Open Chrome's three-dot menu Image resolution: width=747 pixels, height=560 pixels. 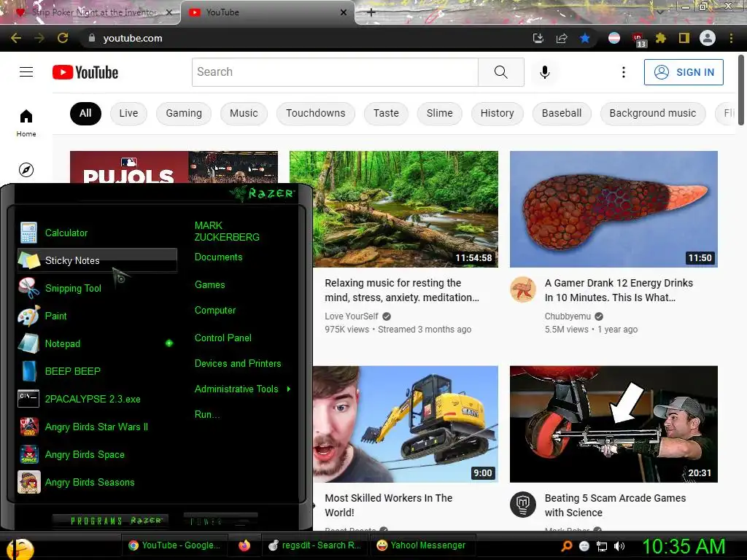click(x=731, y=38)
